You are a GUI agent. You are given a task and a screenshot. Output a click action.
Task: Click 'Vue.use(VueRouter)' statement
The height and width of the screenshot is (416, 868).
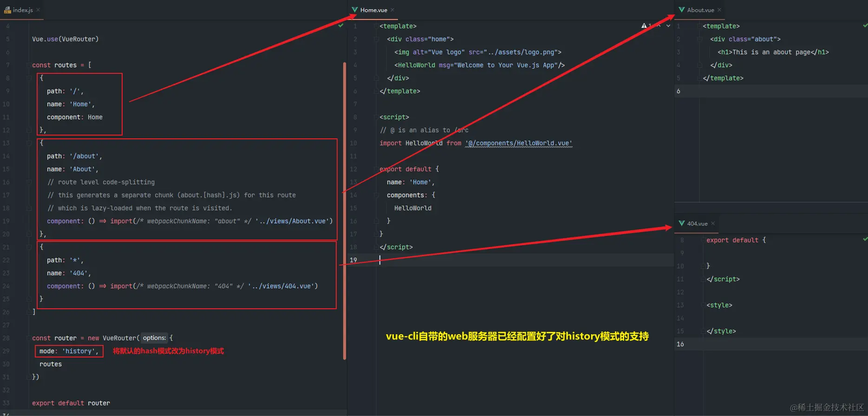tap(65, 39)
